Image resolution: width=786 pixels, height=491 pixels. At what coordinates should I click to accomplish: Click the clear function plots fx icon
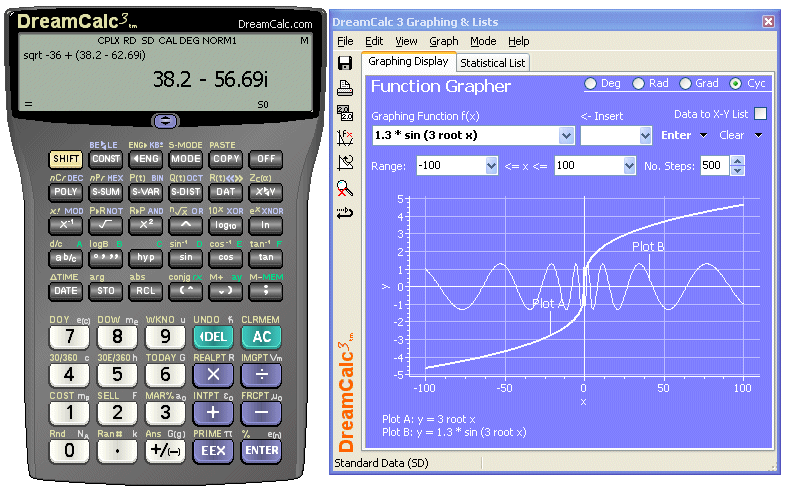(x=345, y=138)
